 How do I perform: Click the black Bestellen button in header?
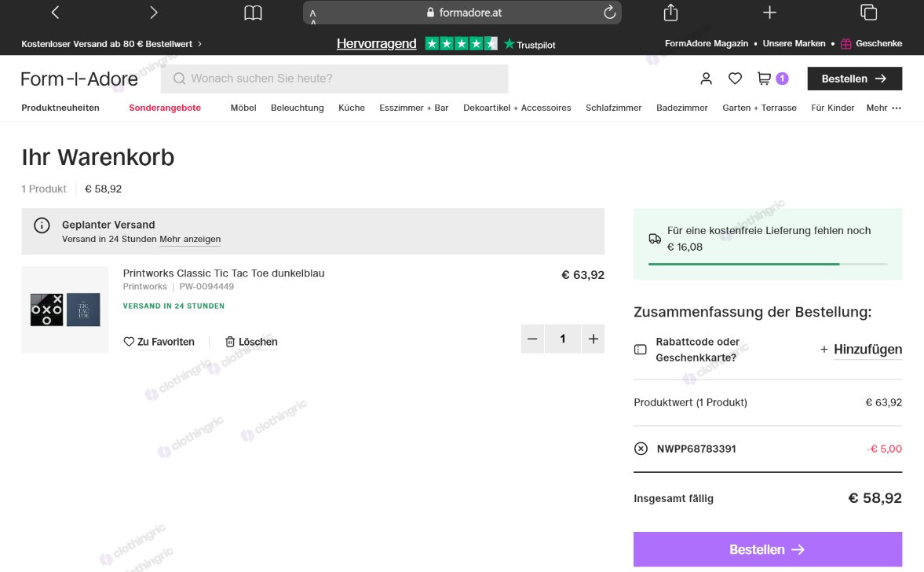click(x=854, y=79)
